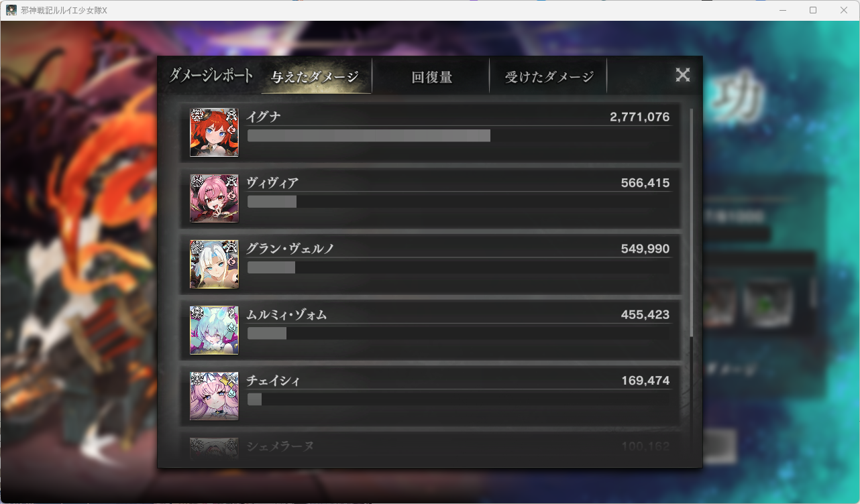Click イグナ's damage bar
The width and height of the screenshot is (860, 504).
(368, 135)
